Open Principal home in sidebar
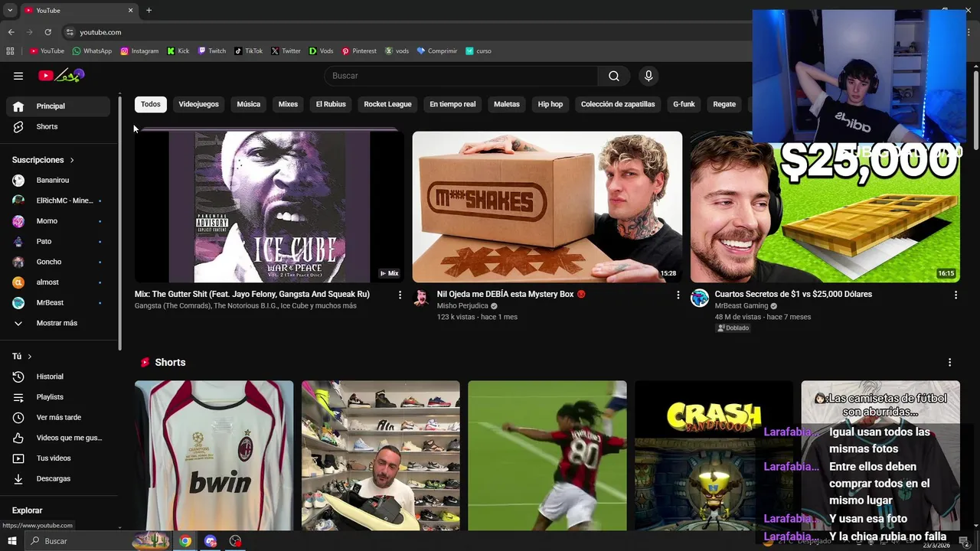This screenshot has width=980, height=551. 58,106
